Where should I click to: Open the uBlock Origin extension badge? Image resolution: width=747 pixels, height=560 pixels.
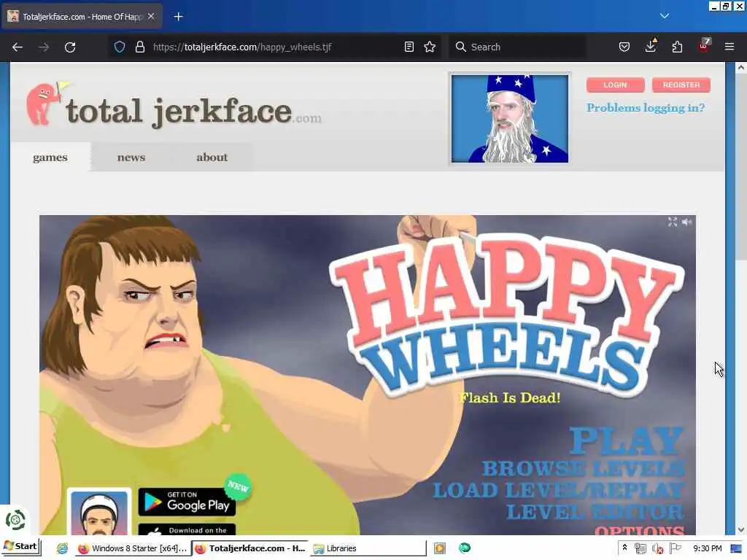click(704, 46)
